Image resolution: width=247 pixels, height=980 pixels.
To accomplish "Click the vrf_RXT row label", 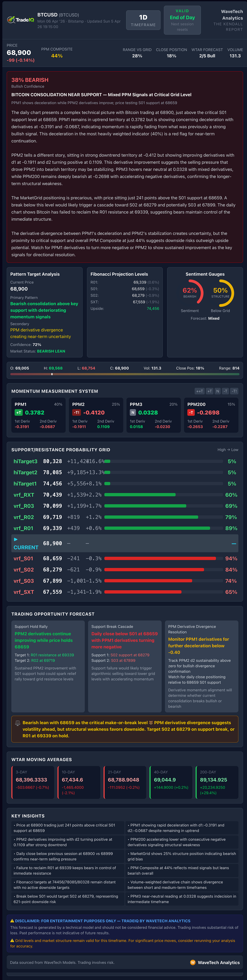I will tap(24, 495).
